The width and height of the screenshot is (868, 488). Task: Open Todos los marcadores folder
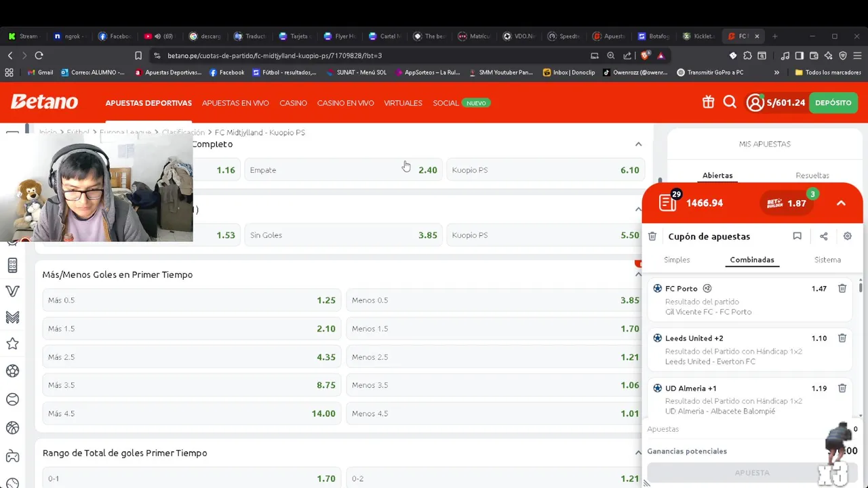(828, 73)
